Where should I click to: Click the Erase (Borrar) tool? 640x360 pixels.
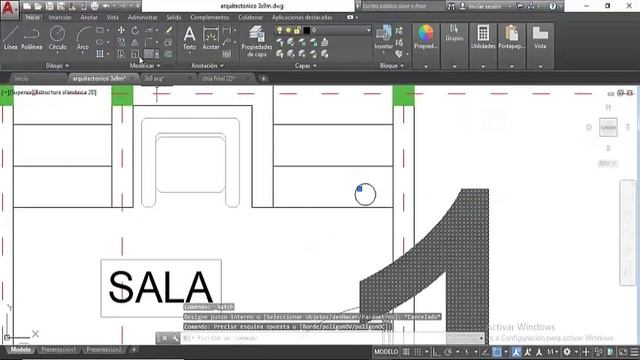169,30
